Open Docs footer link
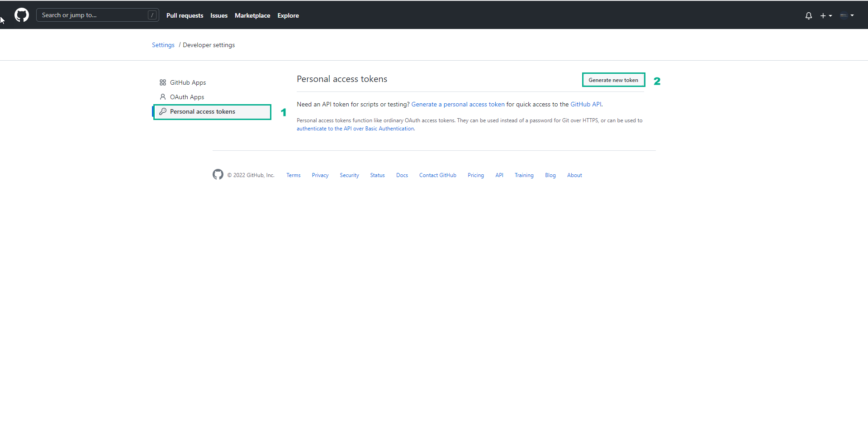 pyautogui.click(x=402, y=175)
